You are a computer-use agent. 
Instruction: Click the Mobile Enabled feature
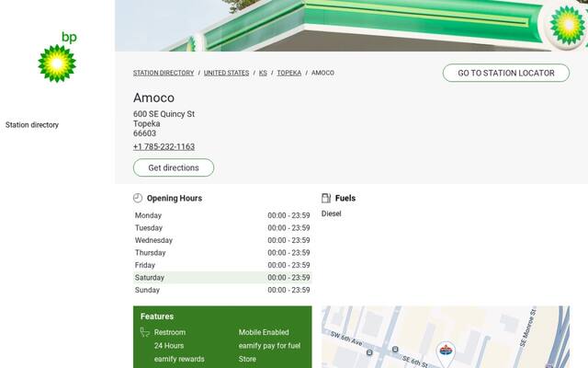tap(264, 332)
